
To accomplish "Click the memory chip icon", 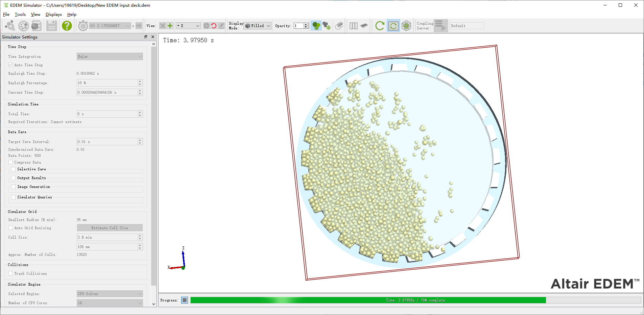I will 364,26.
